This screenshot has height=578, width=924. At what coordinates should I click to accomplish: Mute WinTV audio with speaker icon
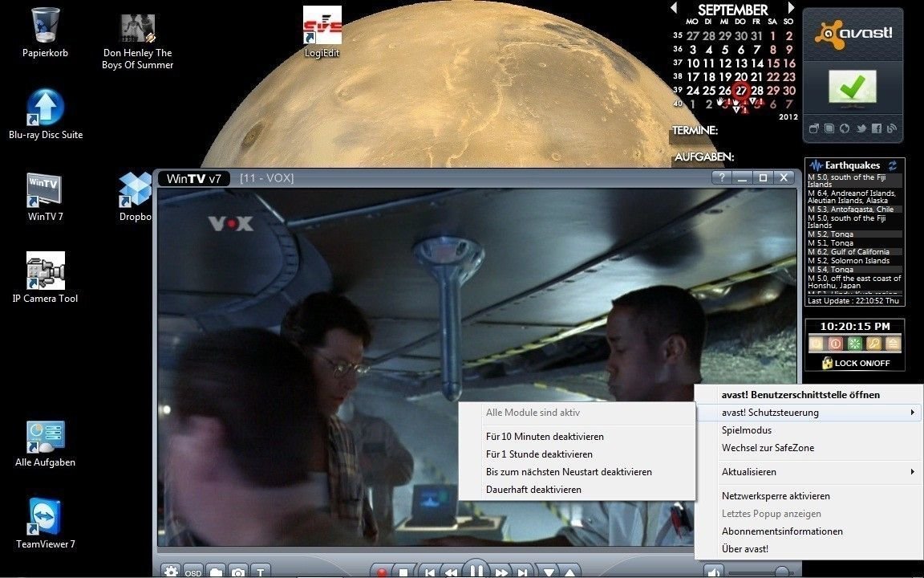[x=714, y=572]
